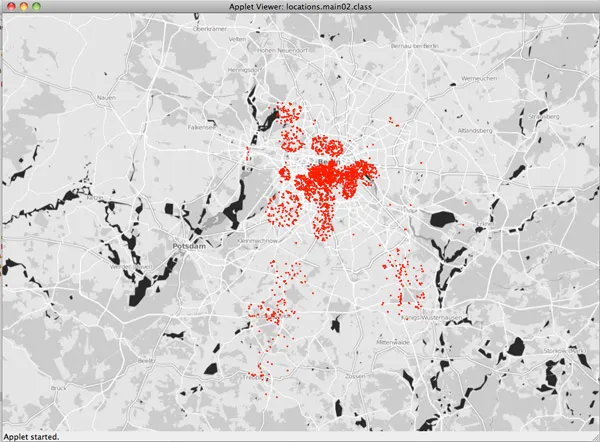Click the Altlandsberg label
This screenshot has width=600, height=442.
click(475, 130)
